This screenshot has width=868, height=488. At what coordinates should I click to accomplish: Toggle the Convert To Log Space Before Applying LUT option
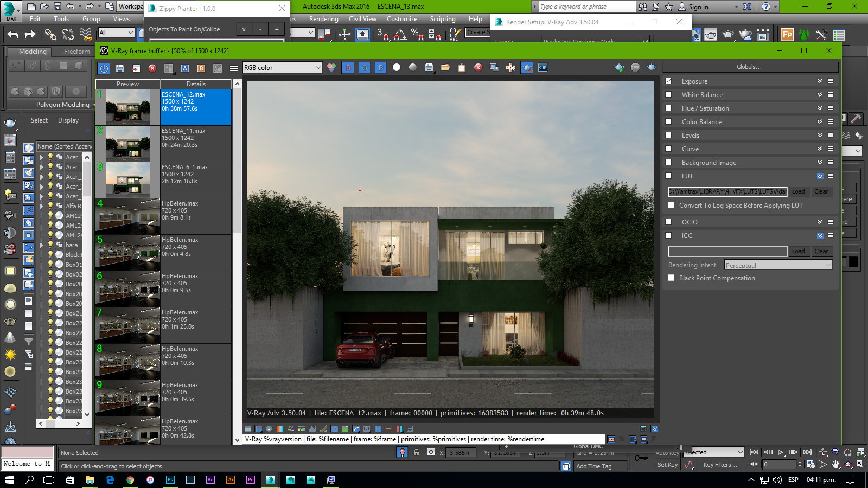(671, 206)
